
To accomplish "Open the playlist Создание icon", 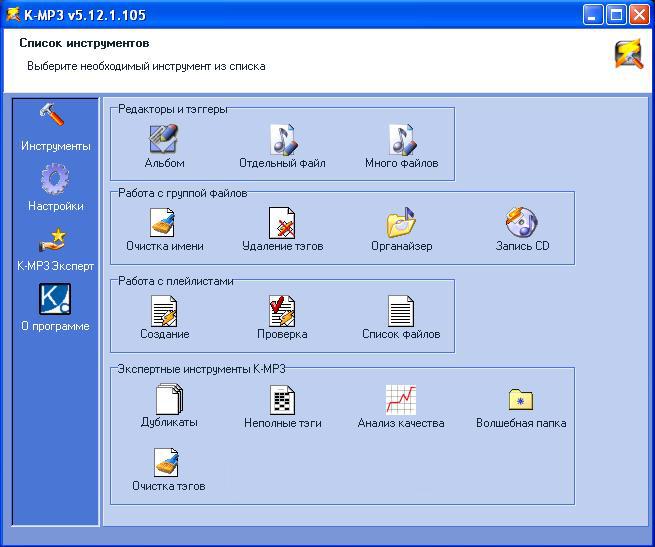I will tap(164, 311).
